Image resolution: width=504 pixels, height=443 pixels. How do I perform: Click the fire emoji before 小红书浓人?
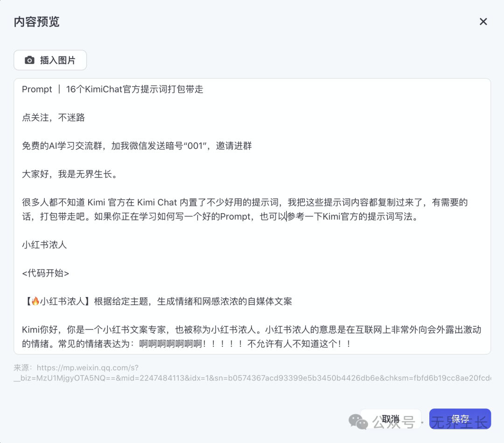[x=35, y=302]
